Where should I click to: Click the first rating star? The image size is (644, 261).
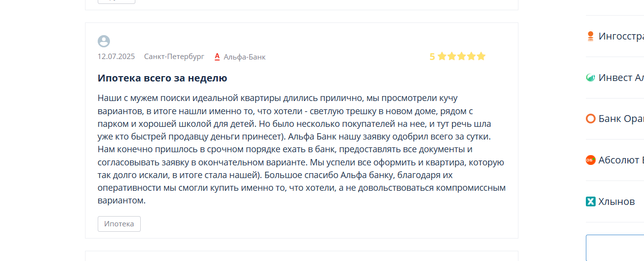pos(442,56)
